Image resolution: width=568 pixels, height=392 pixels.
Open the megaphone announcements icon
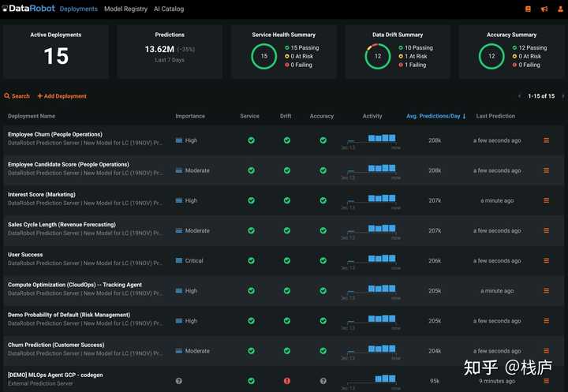[544, 9]
